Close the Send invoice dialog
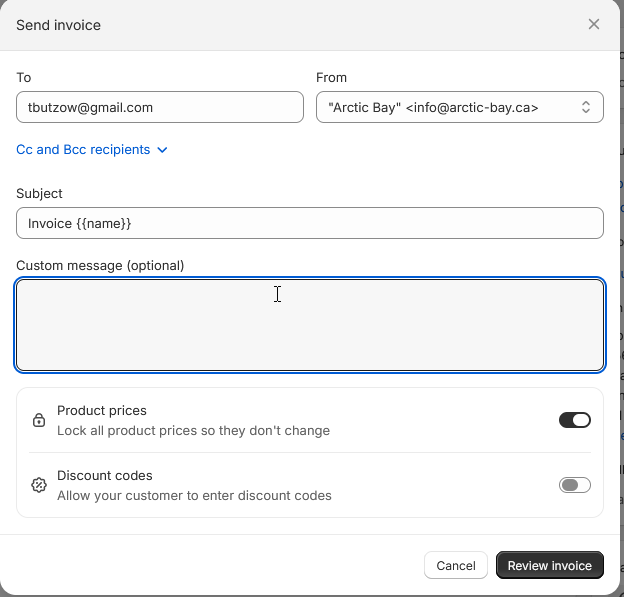 594,24
